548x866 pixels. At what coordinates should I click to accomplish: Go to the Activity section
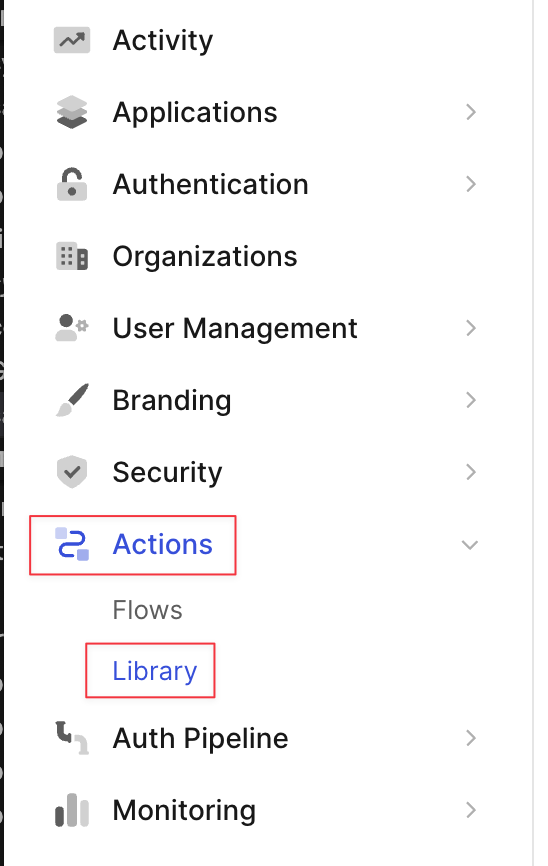click(x=163, y=40)
